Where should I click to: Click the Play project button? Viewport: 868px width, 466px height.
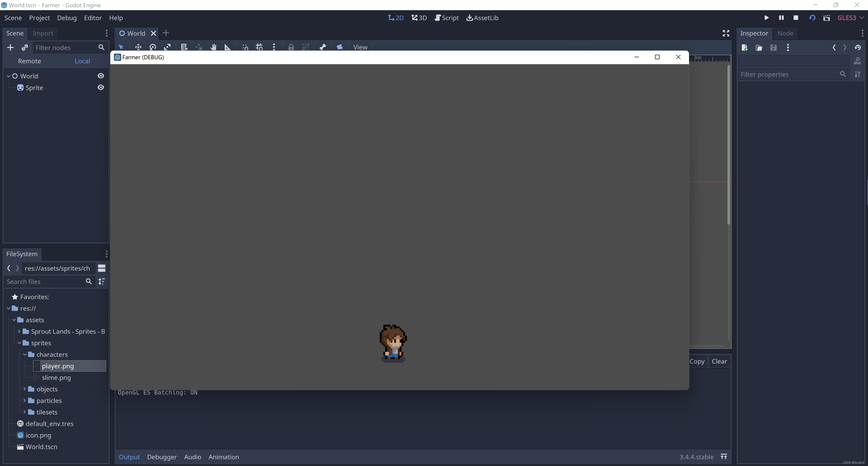(x=766, y=18)
